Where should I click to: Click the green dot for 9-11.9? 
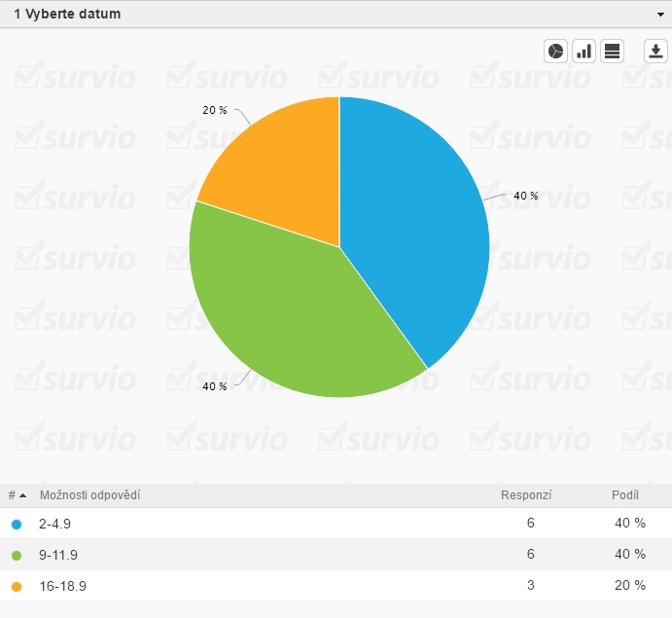(x=17, y=556)
